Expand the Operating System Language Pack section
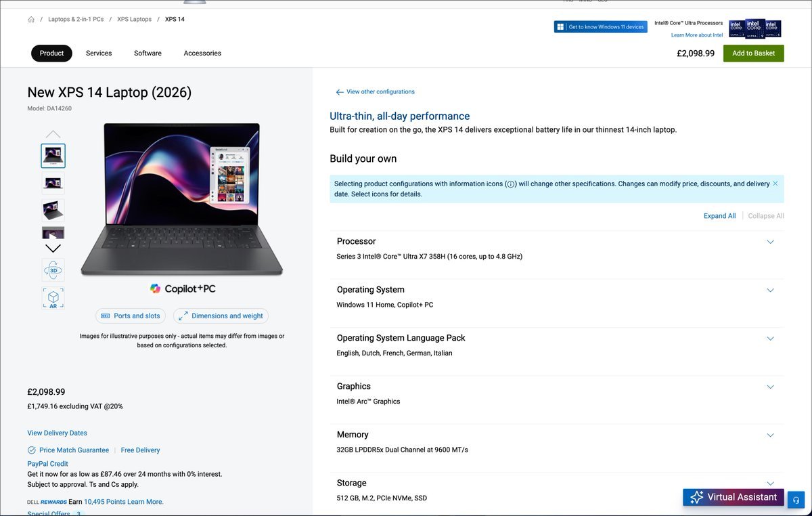Viewport: 812px width, 516px height. [770, 339]
